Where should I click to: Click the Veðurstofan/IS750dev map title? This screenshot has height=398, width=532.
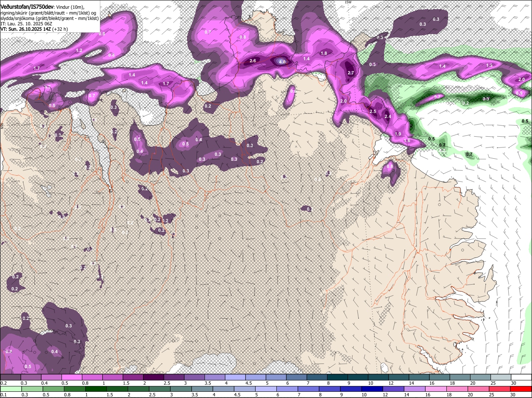[27, 7]
